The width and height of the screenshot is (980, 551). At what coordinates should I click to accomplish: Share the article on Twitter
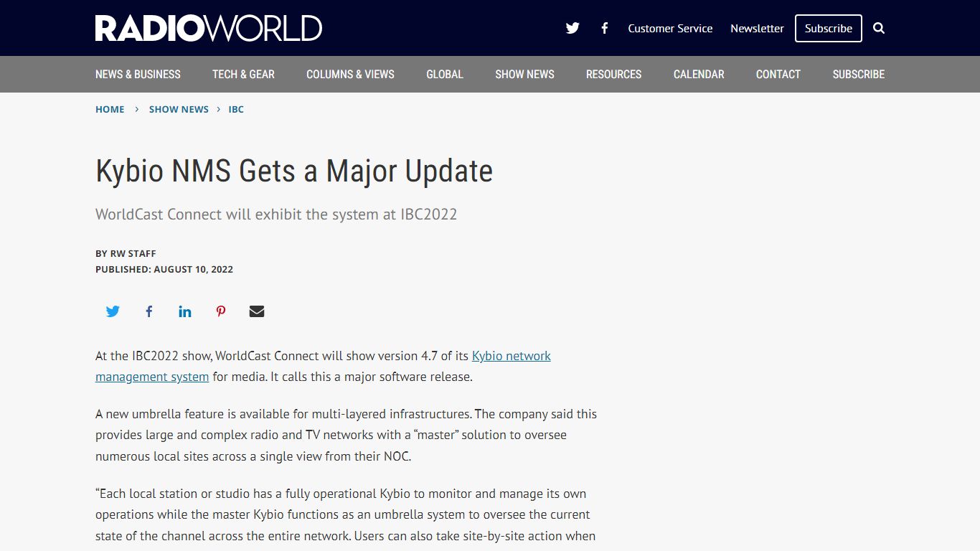tap(113, 311)
